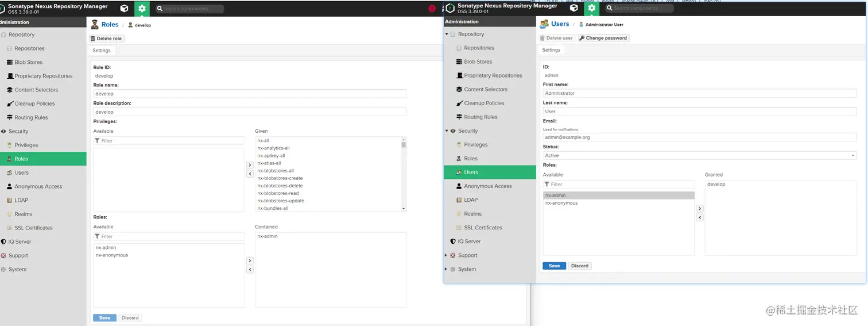Image resolution: width=868 pixels, height=326 pixels.
Task: Select Roles in left window sidebar
Action: 43,159
